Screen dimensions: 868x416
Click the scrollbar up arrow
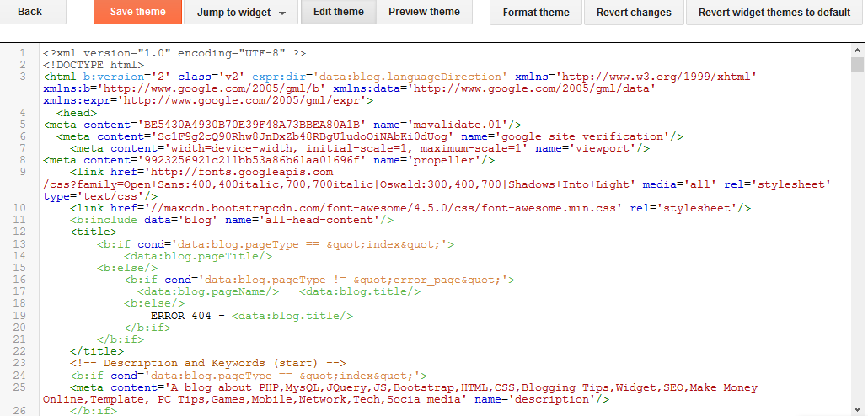click(x=858, y=51)
